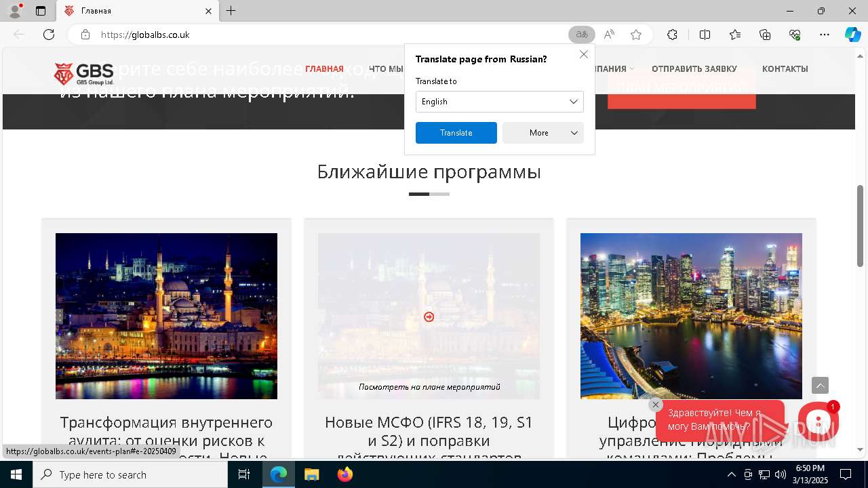868x488 pixels.
Task: Open Task View on taskbar
Action: point(244,474)
